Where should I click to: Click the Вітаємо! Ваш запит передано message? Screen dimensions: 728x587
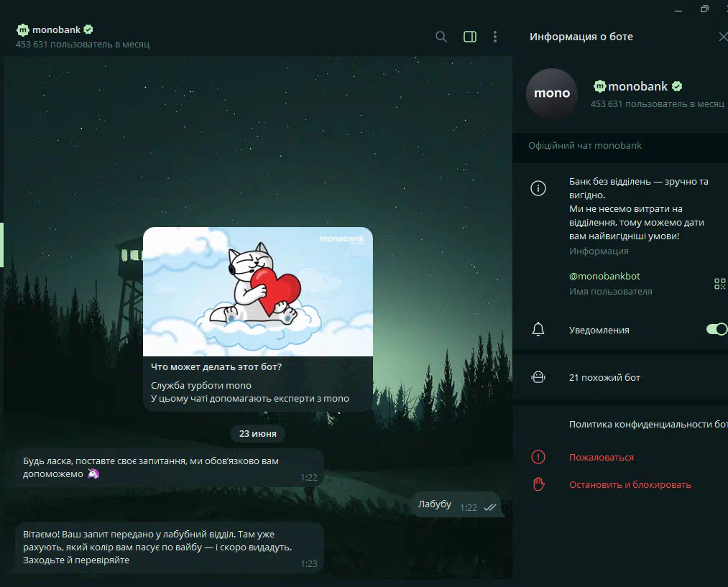[x=169, y=547]
